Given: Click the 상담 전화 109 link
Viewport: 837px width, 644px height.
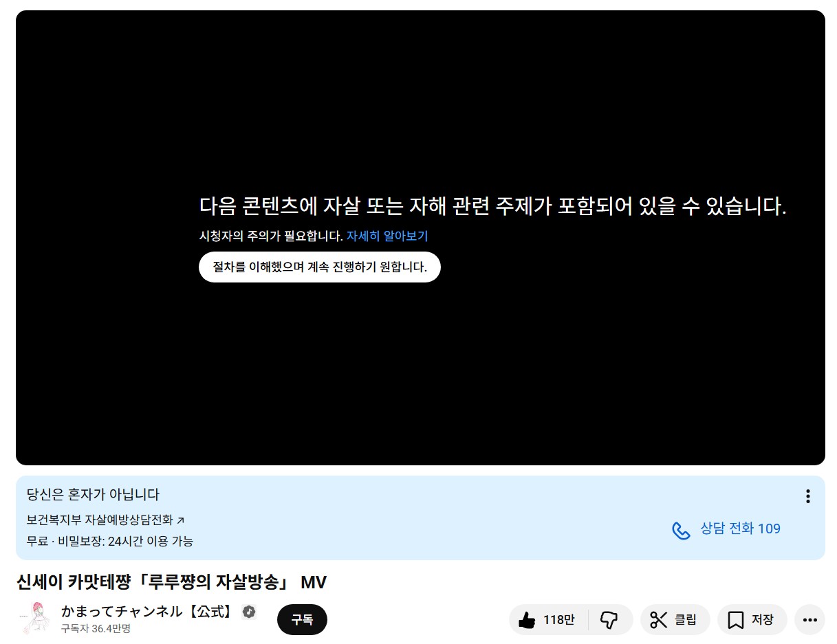Looking at the screenshot, I should (740, 529).
